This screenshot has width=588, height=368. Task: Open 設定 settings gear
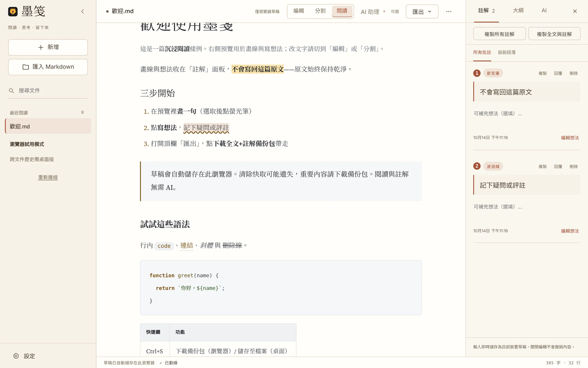click(x=24, y=356)
